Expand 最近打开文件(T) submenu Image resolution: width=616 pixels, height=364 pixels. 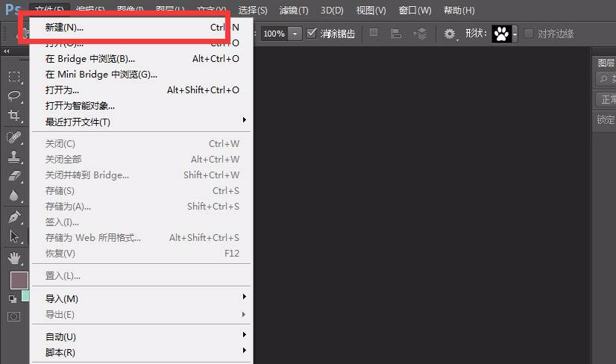pyautogui.click(x=142, y=122)
